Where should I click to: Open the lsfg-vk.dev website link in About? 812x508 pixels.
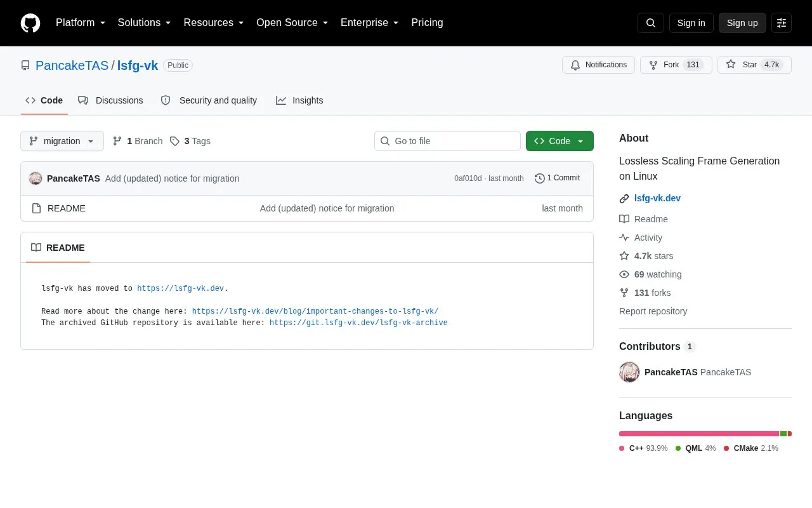coord(657,198)
